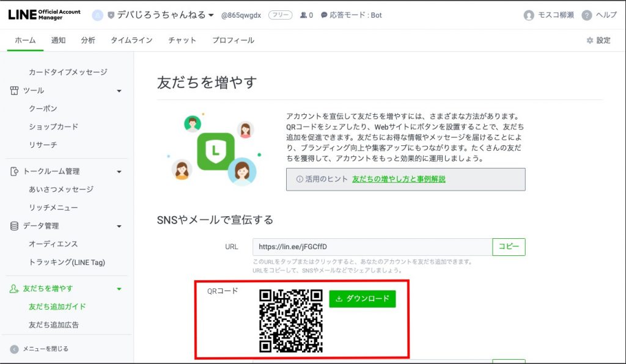Go to the 分析 tab
The width and height of the screenshot is (626, 364).
pyautogui.click(x=88, y=40)
